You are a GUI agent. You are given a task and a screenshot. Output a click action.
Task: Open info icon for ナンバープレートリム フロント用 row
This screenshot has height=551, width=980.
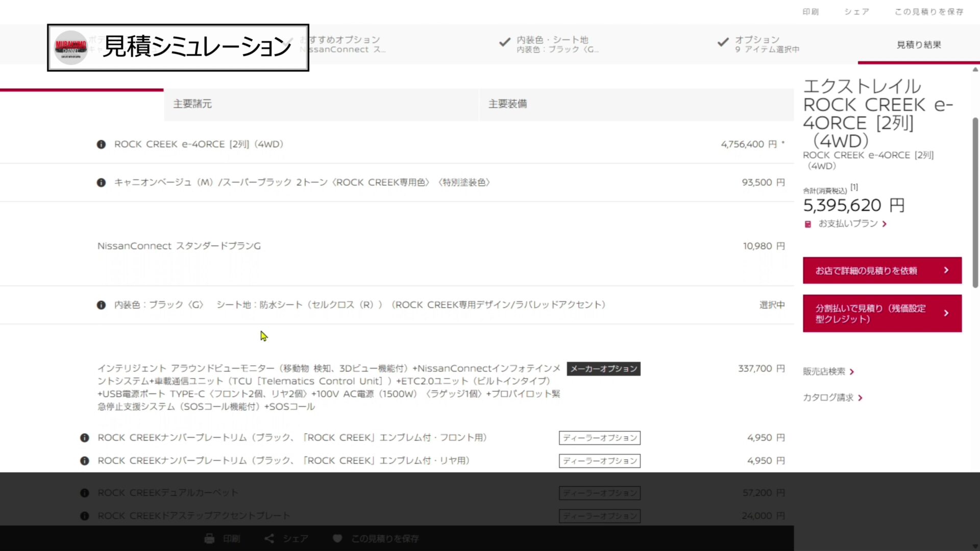(x=85, y=438)
